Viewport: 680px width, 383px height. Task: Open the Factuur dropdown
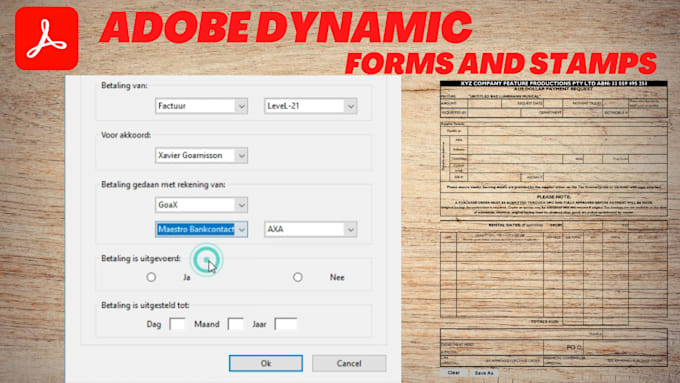pyautogui.click(x=201, y=106)
